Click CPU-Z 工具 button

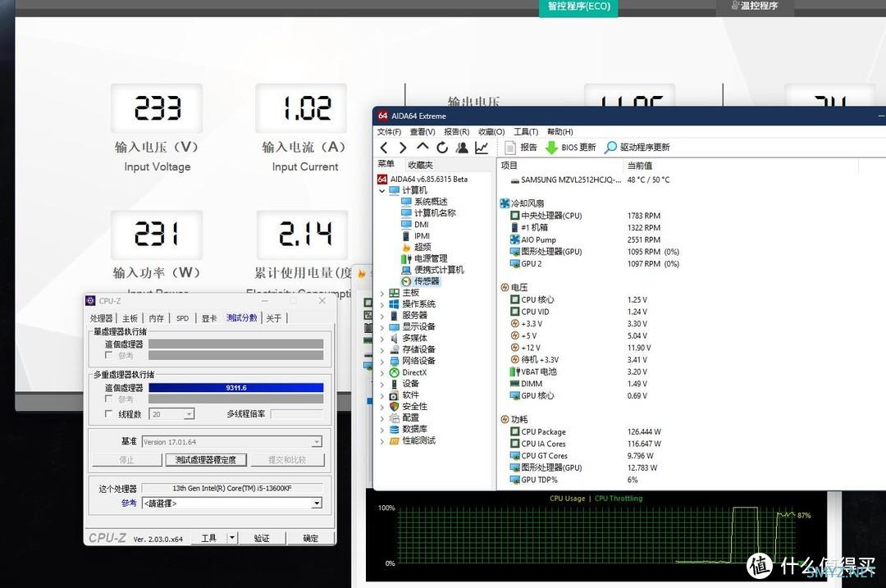click(x=209, y=538)
